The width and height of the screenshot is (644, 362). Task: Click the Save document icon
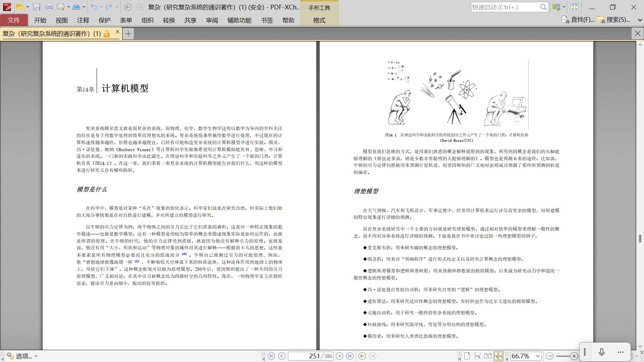pos(37,7)
